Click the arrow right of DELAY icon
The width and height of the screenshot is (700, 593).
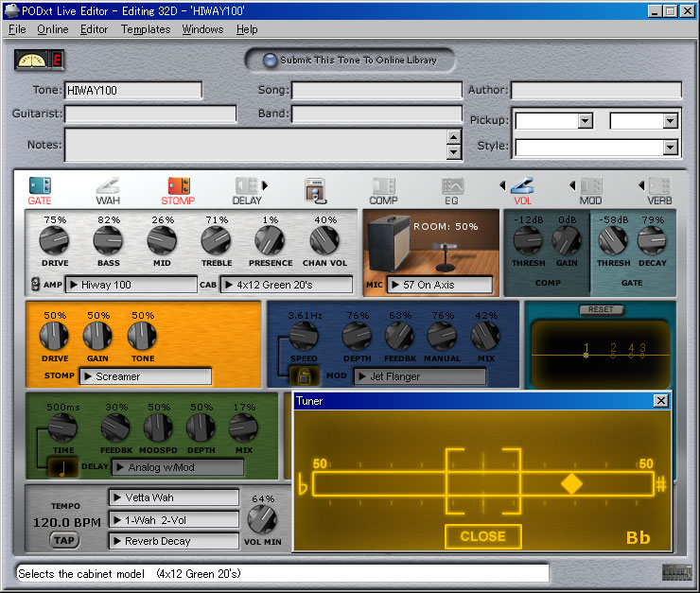point(265,185)
